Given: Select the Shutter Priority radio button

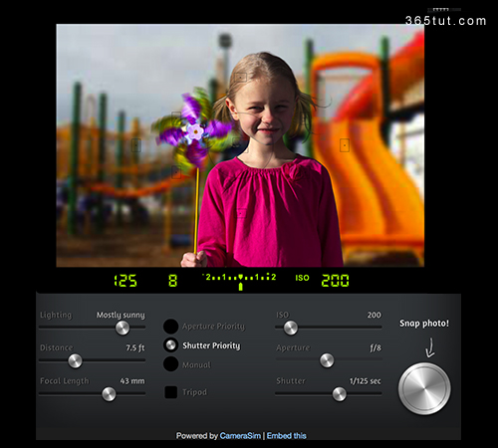Looking at the screenshot, I should [x=170, y=345].
